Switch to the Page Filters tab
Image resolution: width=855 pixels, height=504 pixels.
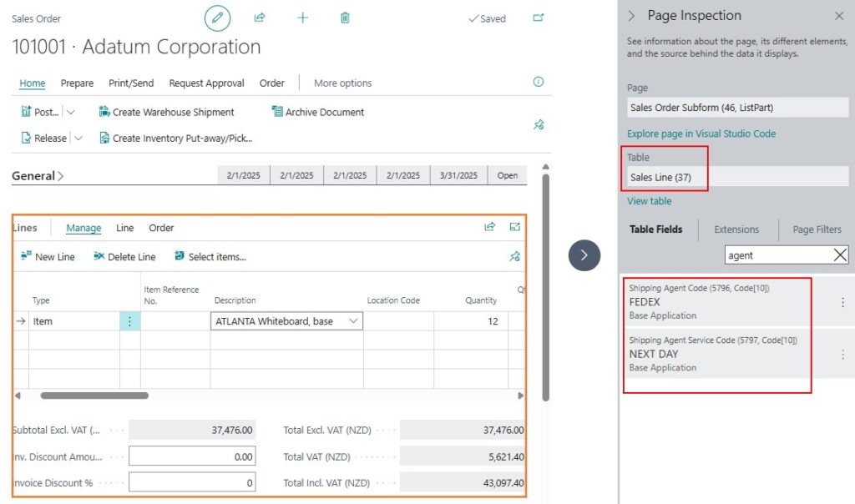pos(817,229)
